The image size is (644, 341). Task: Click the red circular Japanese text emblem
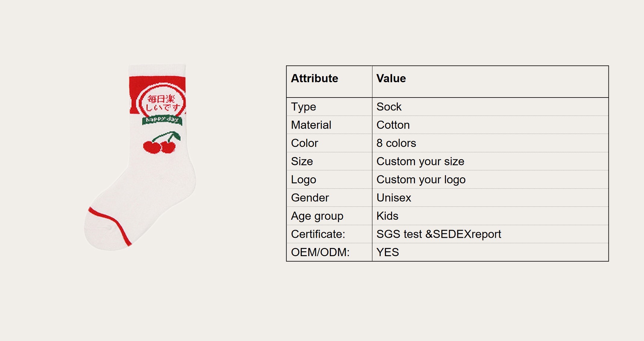point(161,101)
